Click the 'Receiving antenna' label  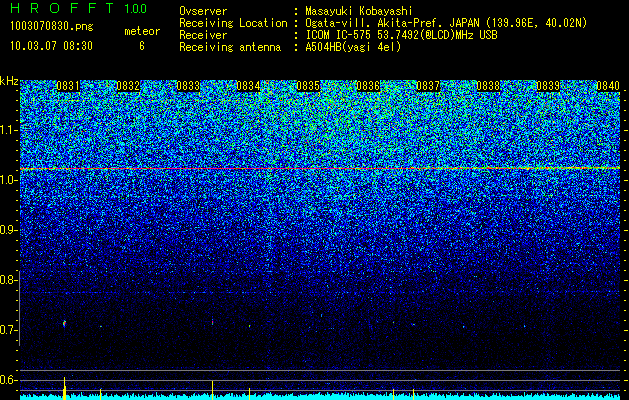coord(230,47)
